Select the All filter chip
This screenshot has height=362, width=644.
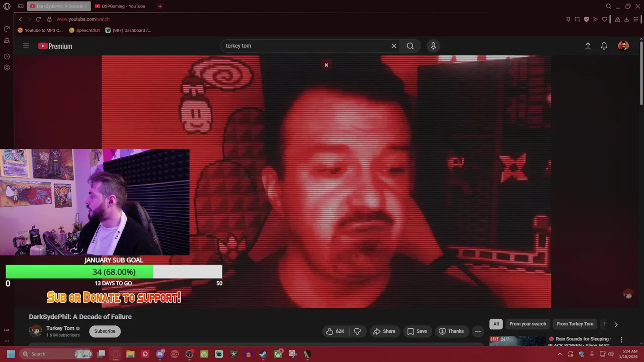click(496, 324)
